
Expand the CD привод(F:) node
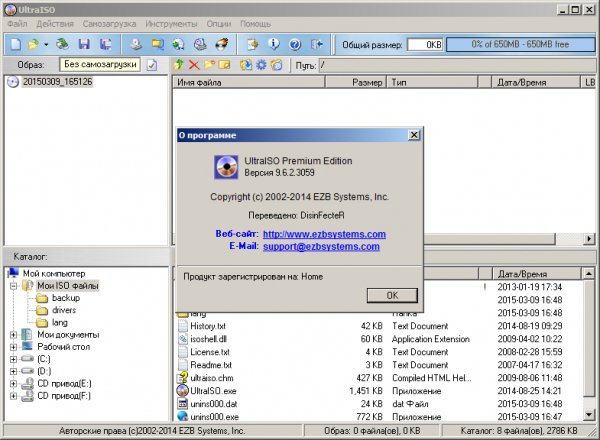[13, 396]
